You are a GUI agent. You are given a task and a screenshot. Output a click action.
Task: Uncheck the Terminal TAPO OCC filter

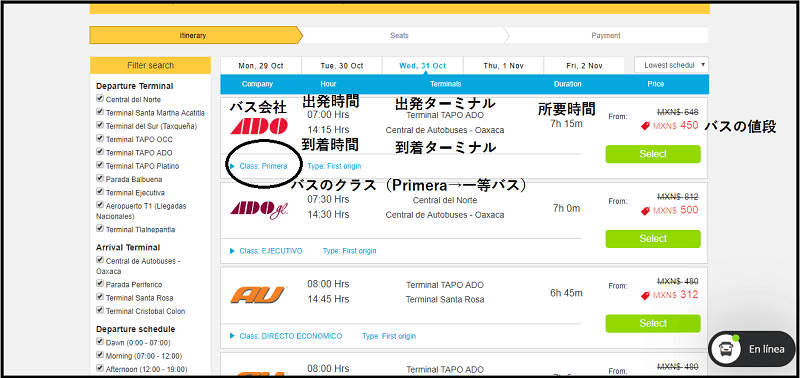click(100, 139)
